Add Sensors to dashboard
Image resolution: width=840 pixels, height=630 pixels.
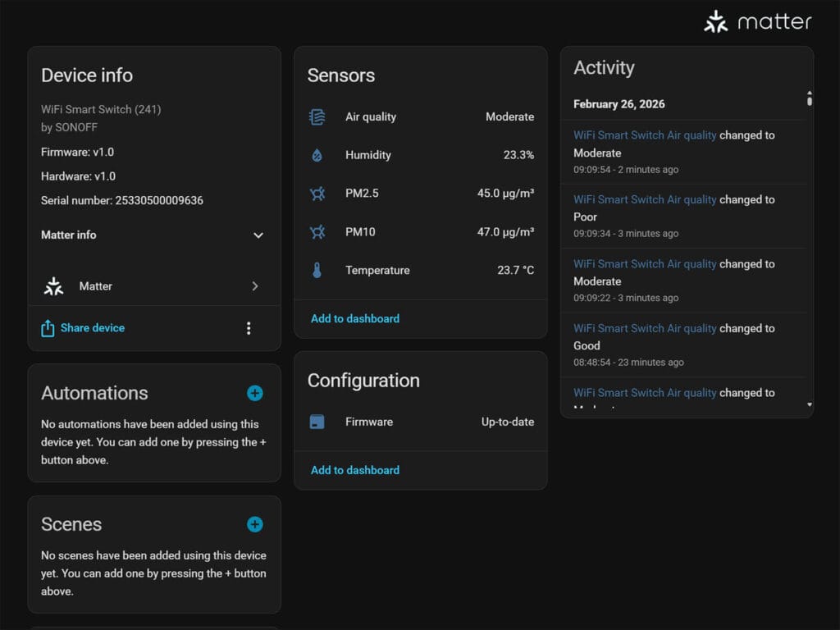[x=355, y=318]
